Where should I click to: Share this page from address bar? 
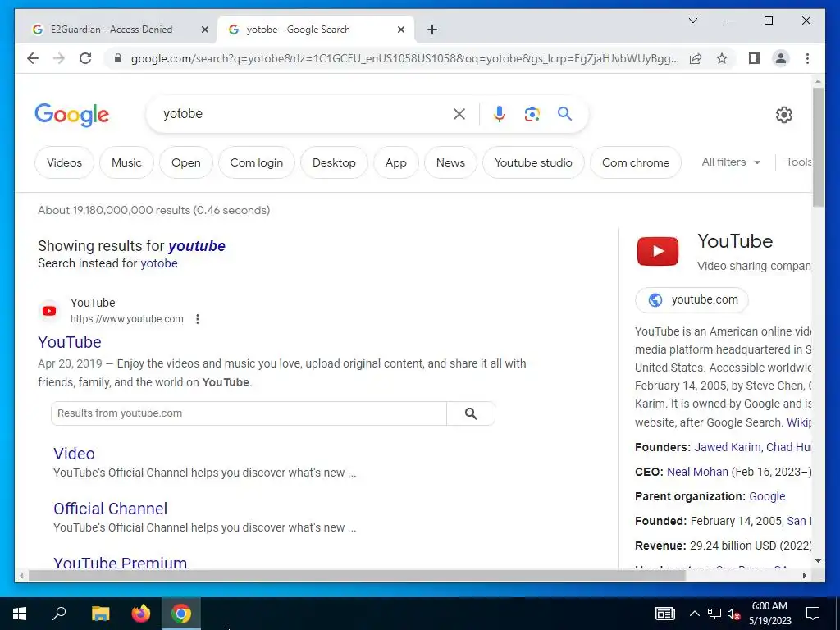point(696,58)
